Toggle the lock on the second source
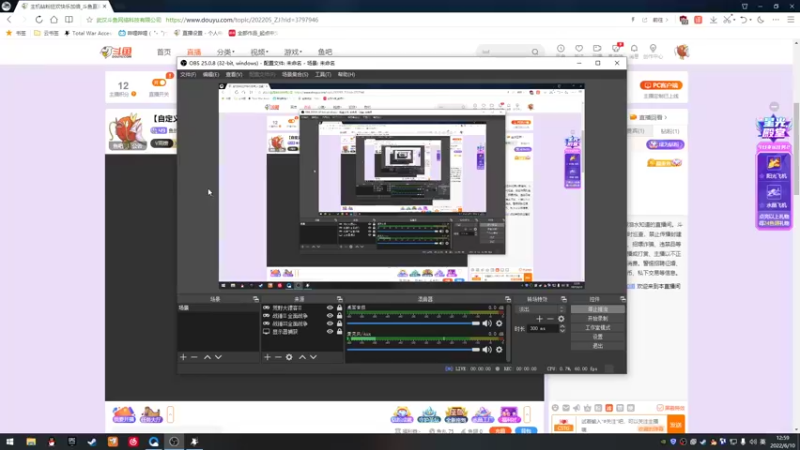 point(339,316)
